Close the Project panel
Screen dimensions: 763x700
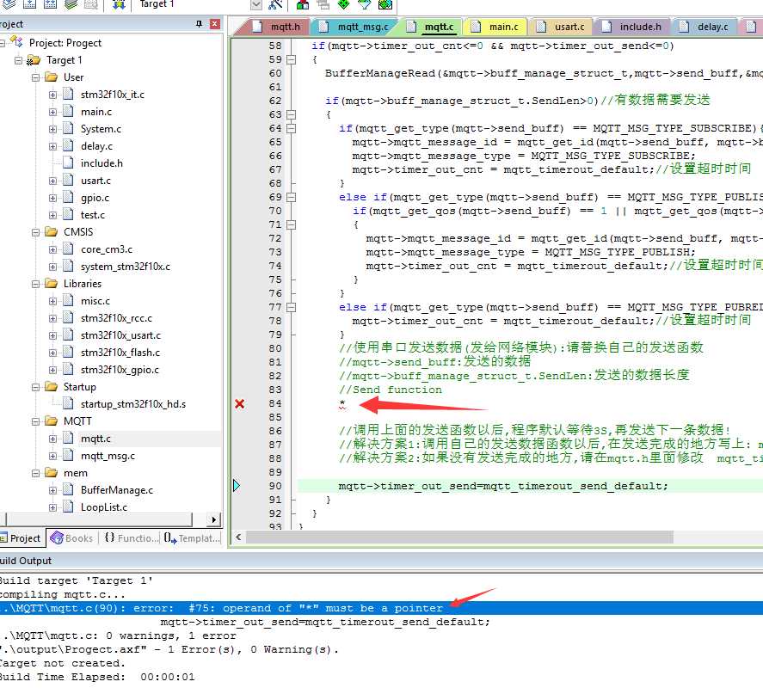(214, 24)
